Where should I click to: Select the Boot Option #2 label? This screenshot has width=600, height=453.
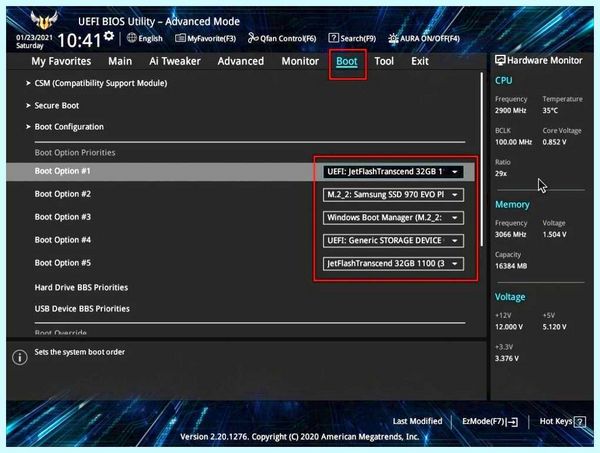click(x=63, y=194)
